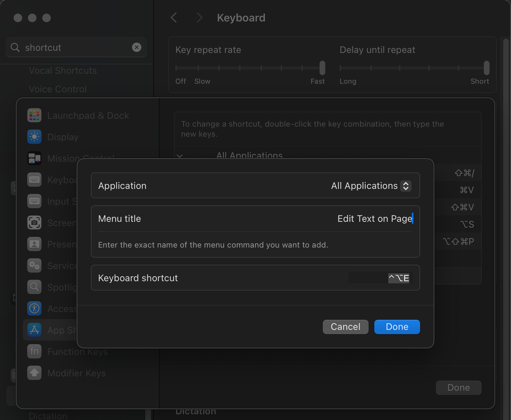511x420 pixels.
Task: Click the Function Keys fn icon
Action: (34, 352)
